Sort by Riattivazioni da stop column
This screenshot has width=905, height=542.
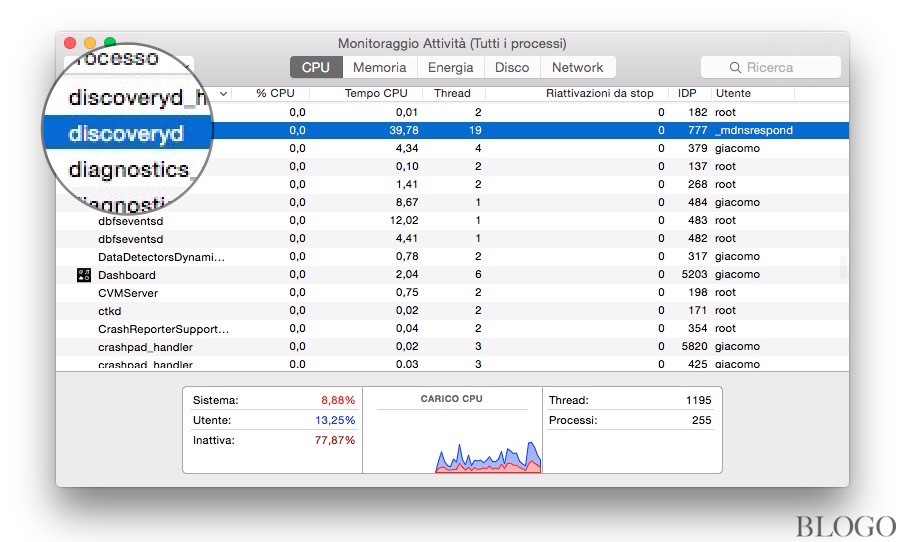coord(599,94)
